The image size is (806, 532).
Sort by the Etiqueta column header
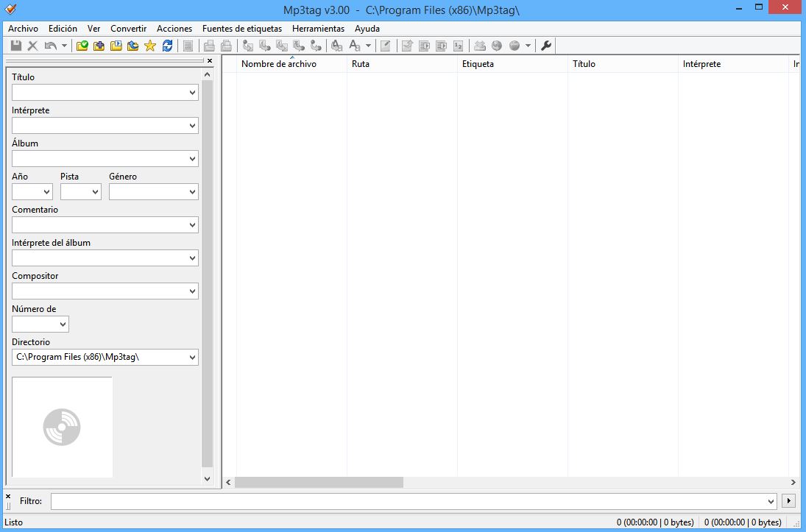pyautogui.click(x=512, y=64)
